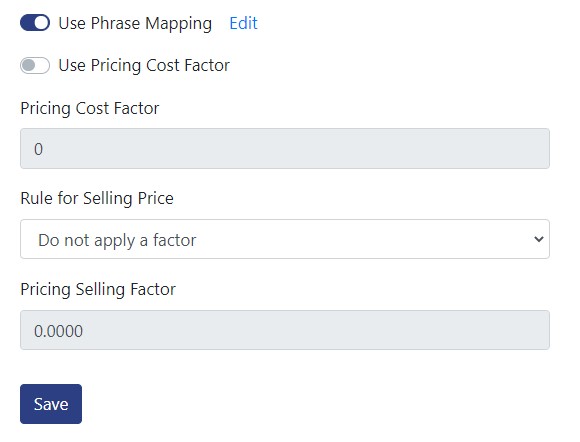Disable the Use Phrase Mapping switch
This screenshot has width=580, height=442.
click(35, 23)
